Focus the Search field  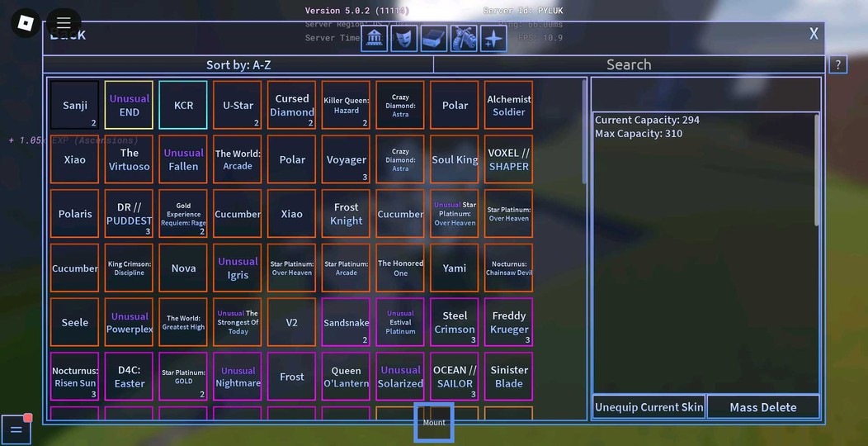pos(629,64)
